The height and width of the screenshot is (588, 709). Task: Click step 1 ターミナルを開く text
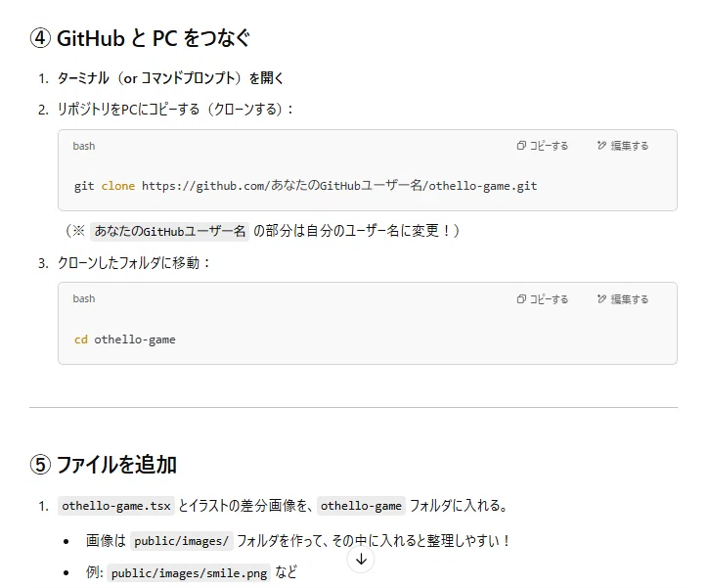coord(170,78)
